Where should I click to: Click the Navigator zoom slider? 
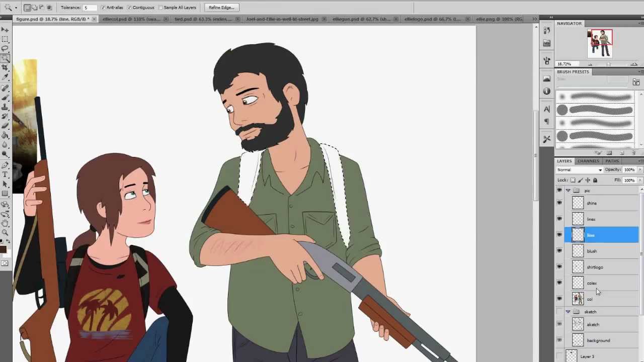coord(607,64)
